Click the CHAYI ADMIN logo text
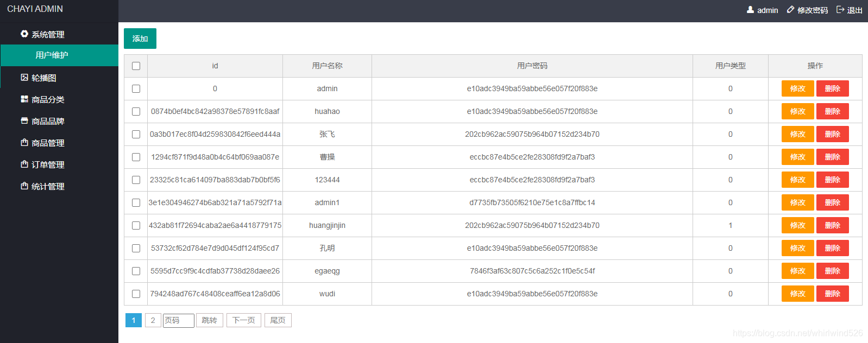Viewport: 868px width, 343px height. (x=35, y=9)
